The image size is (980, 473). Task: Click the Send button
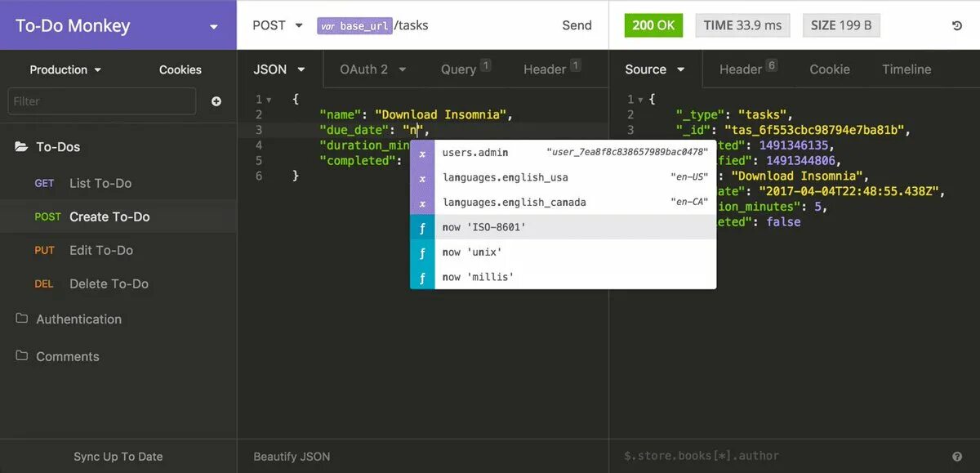577,25
